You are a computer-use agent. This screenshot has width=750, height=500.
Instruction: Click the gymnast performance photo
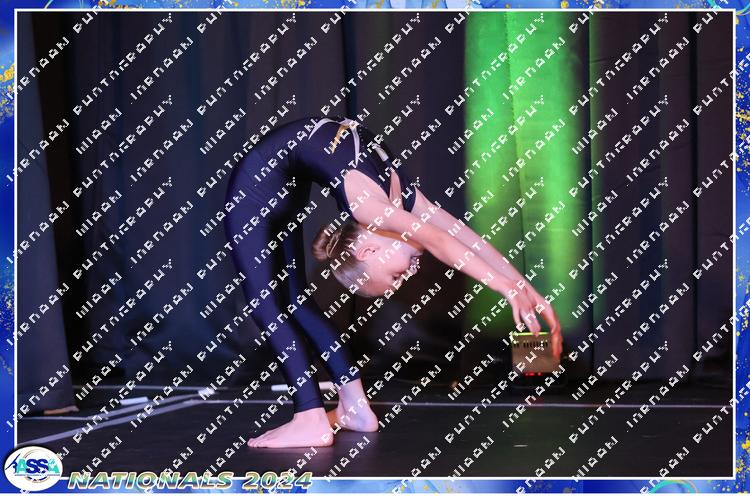point(375,244)
